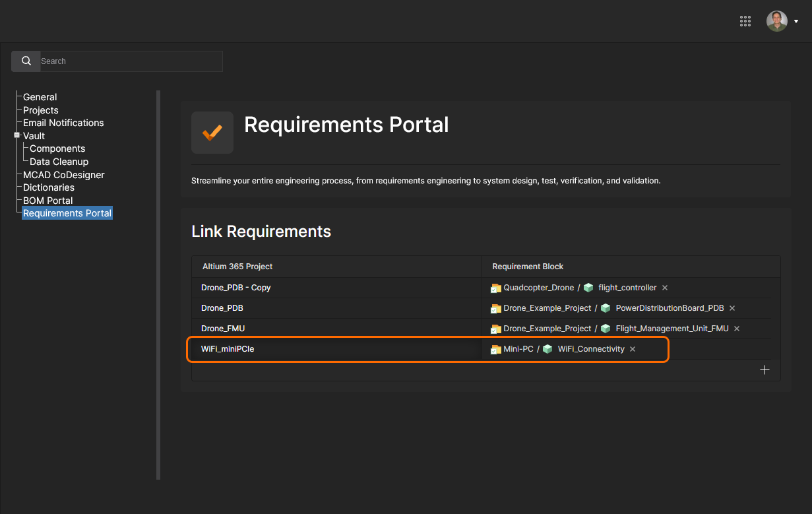812x514 pixels.
Task: Click the Mini-PC project link
Action: [518, 349]
